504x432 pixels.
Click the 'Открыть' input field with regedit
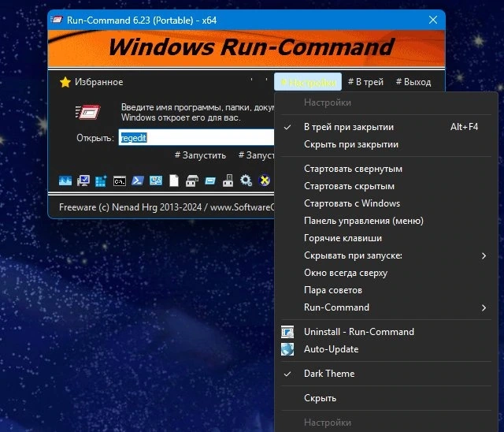pyautogui.click(x=196, y=138)
